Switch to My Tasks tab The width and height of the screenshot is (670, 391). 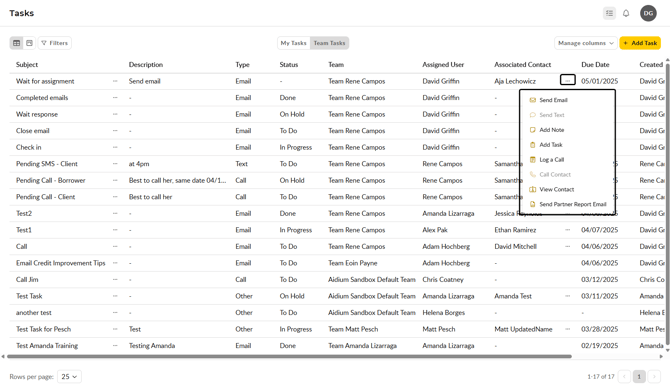pos(294,43)
